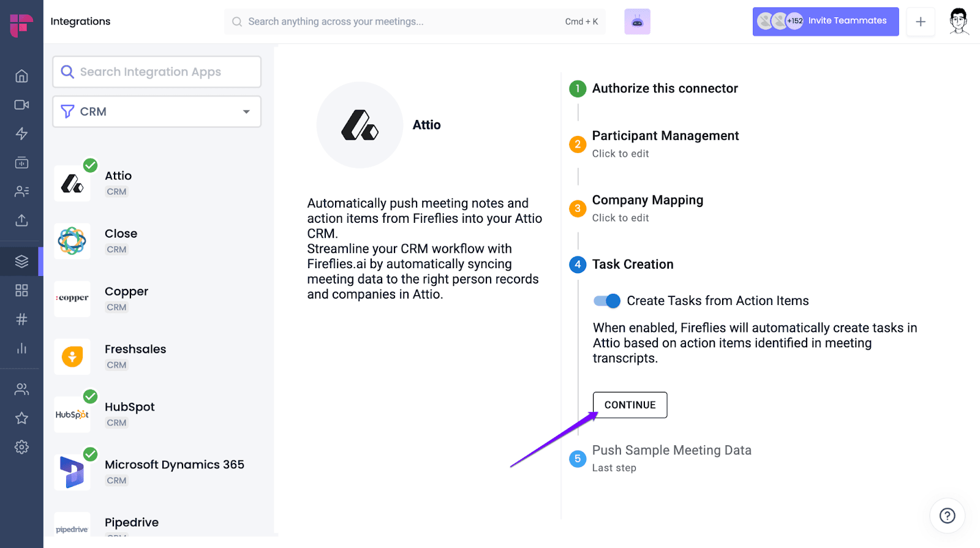Open the Upload sidebar icon
Image resolution: width=980 pixels, height=548 pixels.
(x=21, y=220)
